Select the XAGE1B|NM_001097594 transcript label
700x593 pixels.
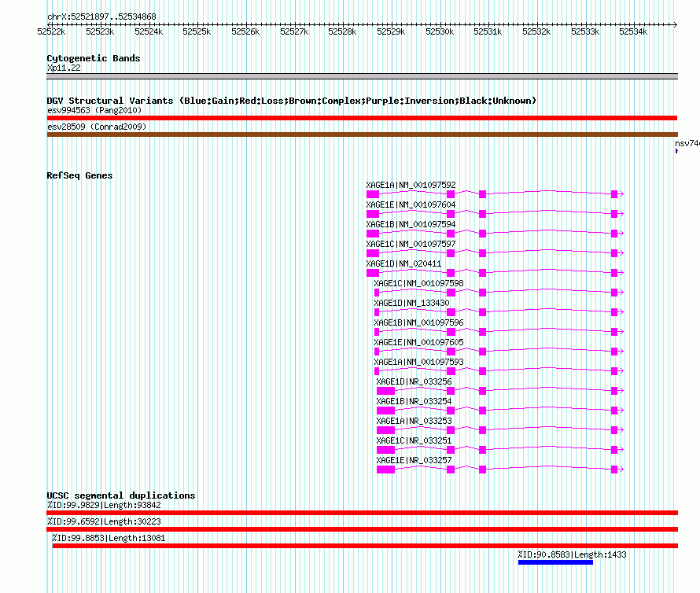pyautogui.click(x=411, y=224)
